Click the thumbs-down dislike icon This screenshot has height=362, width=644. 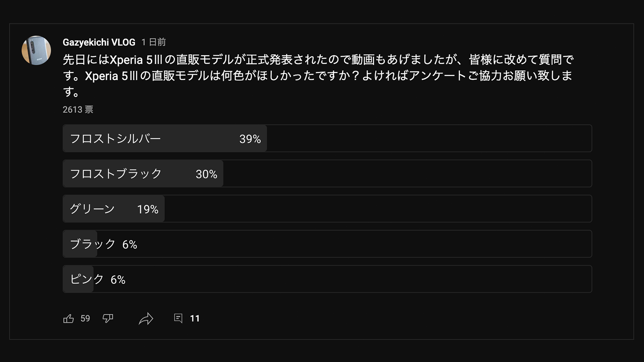[x=108, y=318]
